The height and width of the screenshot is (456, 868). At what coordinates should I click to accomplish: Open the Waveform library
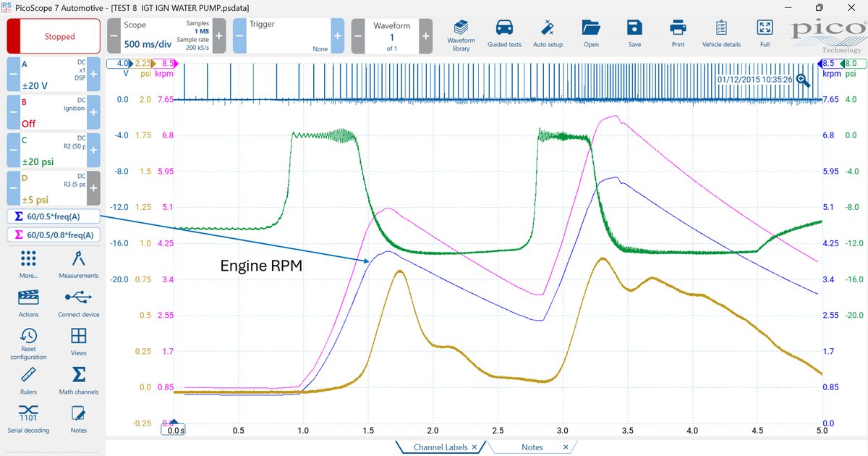461,34
